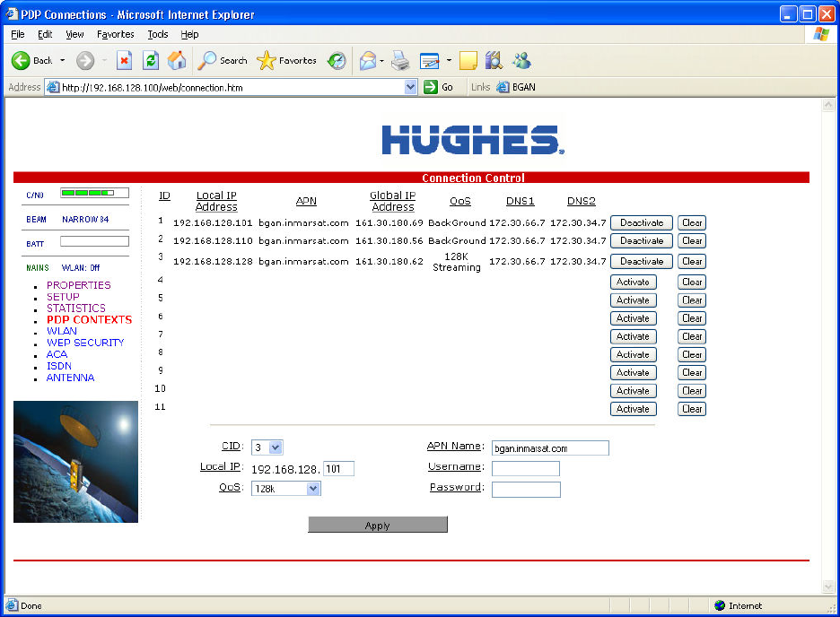Viewport: 840px width, 617px height.
Task: Click the BATT battery level bar
Action: point(94,241)
